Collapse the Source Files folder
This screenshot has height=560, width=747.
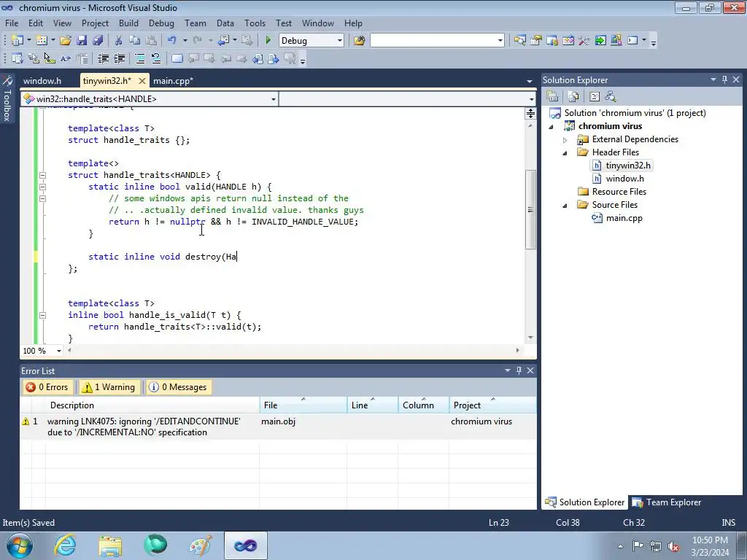(x=565, y=205)
